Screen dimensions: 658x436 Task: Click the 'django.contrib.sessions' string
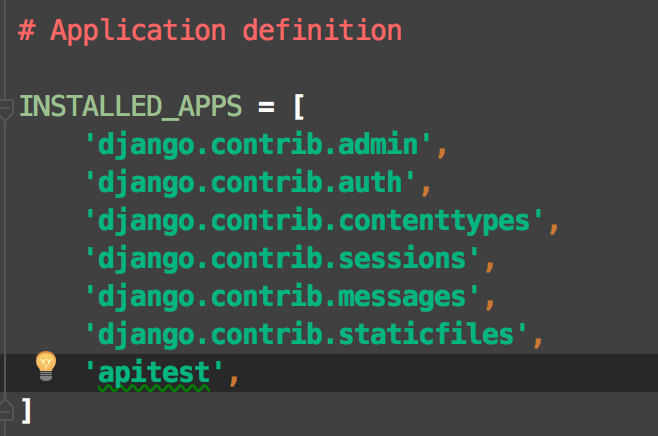(x=282, y=258)
